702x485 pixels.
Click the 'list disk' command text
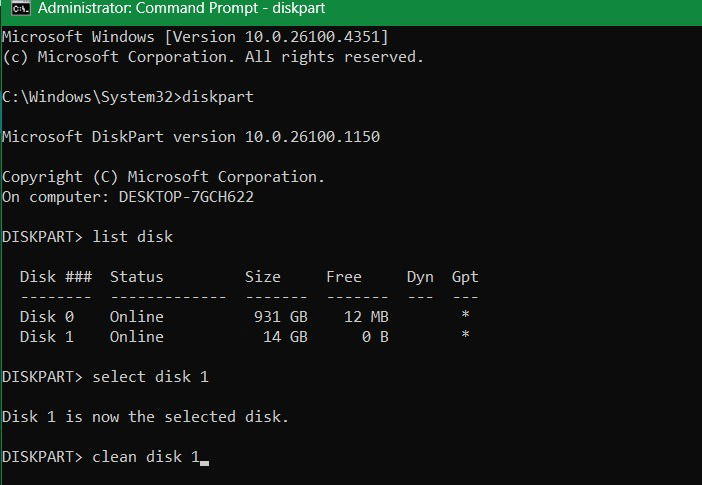pyautogui.click(x=132, y=237)
